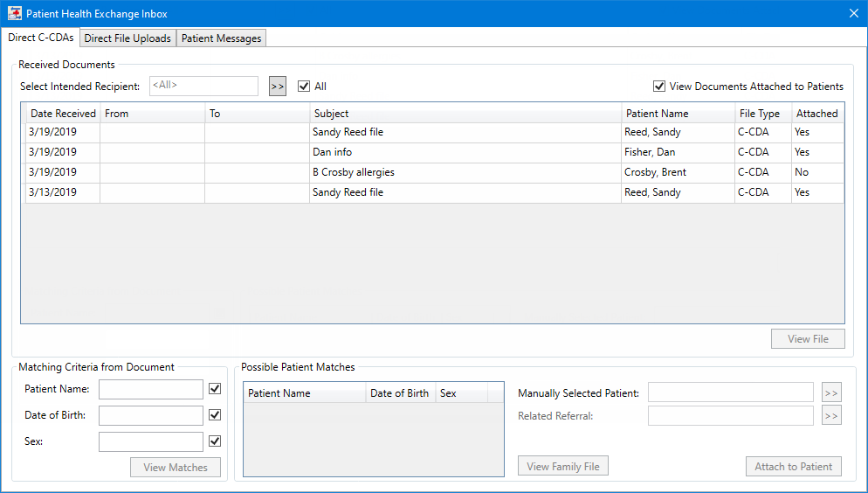Sort by the Attached column header
The width and height of the screenshot is (868, 493).
pos(817,113)
